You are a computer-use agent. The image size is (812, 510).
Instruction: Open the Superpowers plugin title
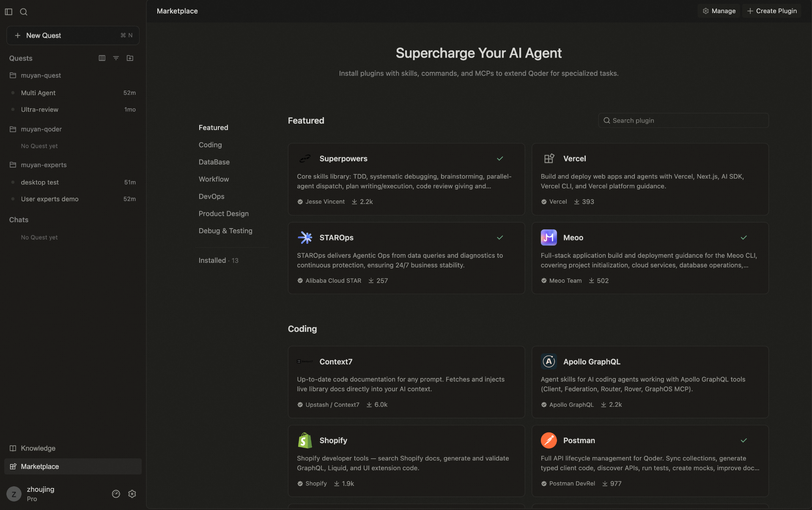pos(343,159)
